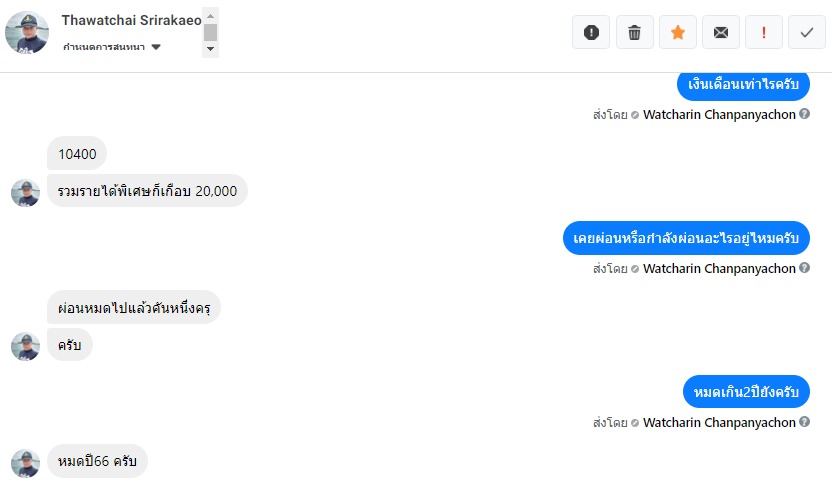Click the spam report octagon icon
Screen dimensions: 832x492
tap(591, 32)
